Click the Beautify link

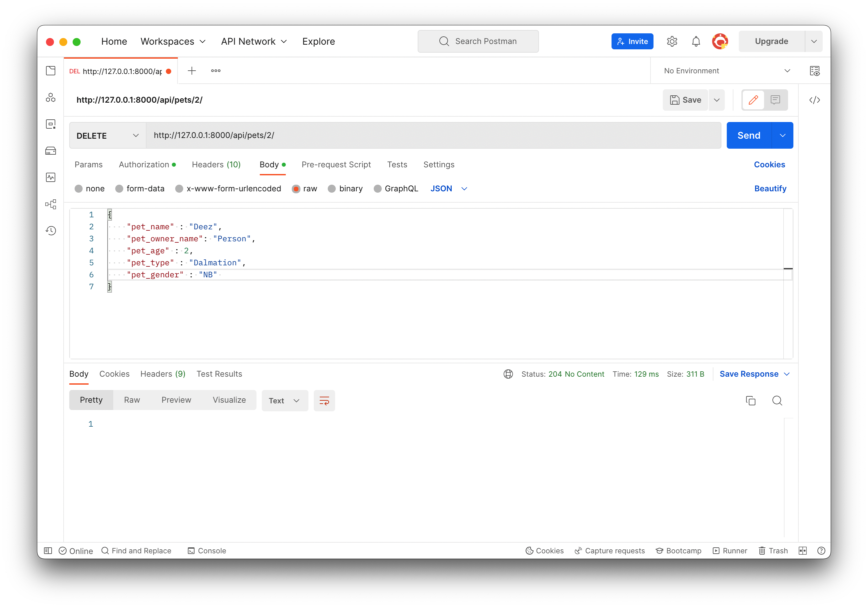(x=770, y=188)
